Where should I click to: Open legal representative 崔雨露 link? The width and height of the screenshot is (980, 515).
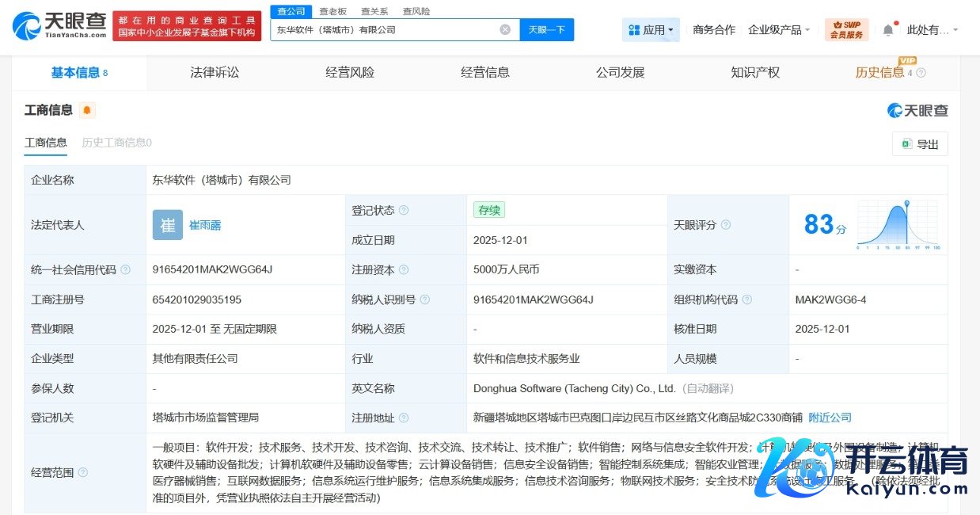205,225
